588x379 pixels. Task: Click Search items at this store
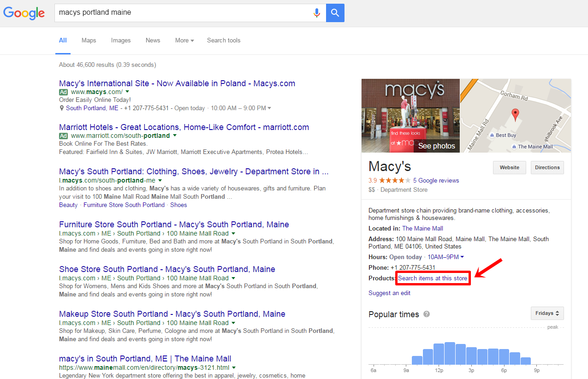(x=433, y=278)
